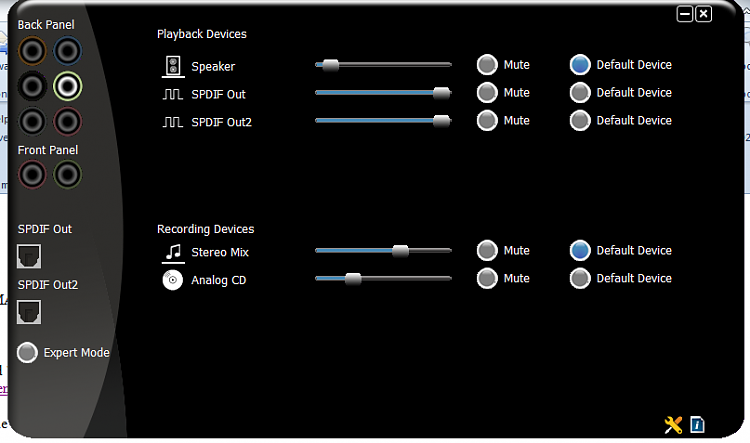Click the Speaker volume slider handle
The width and height of the screenshot is (750, 443).
pyautogui.click(x=331, y=65)
